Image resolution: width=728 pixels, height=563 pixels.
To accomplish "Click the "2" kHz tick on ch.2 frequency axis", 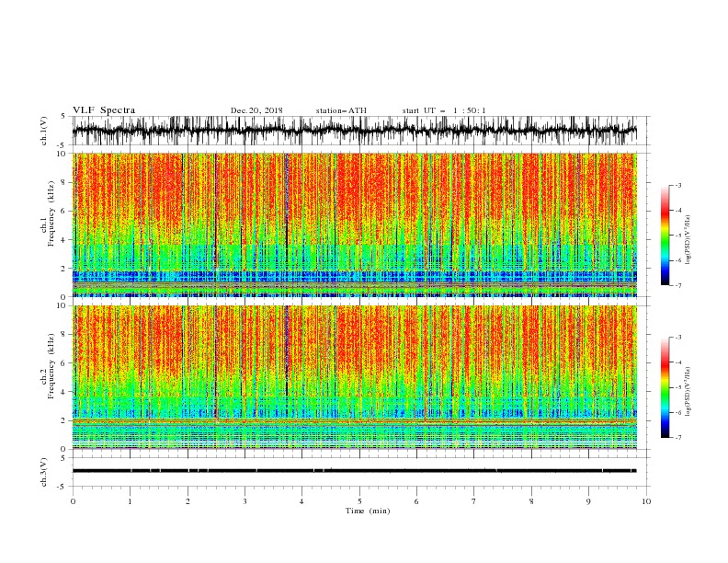I will (x=63, y=420).
